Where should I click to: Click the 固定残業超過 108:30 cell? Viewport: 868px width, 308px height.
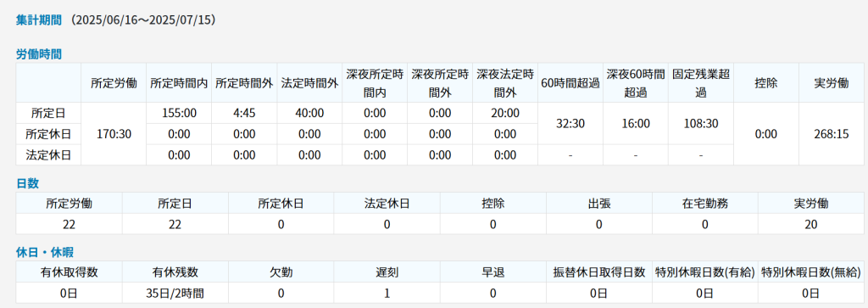701,124
